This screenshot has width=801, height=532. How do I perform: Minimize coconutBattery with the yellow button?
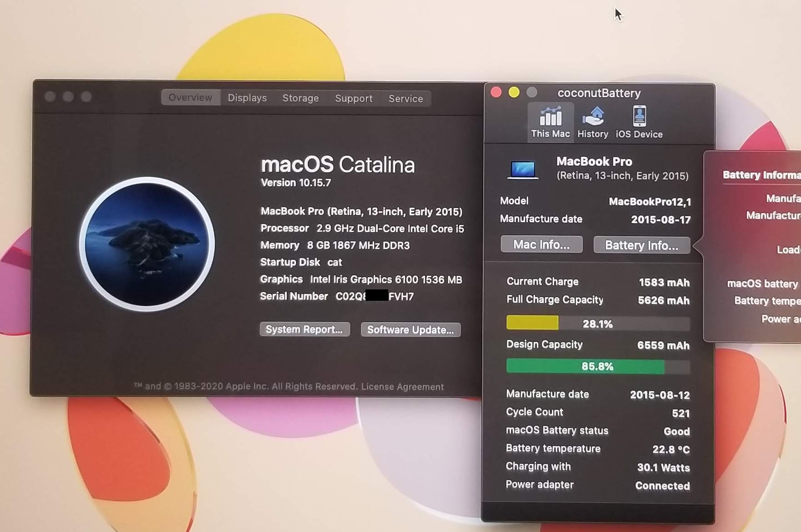pyautogui.click(x=514, y=93)
